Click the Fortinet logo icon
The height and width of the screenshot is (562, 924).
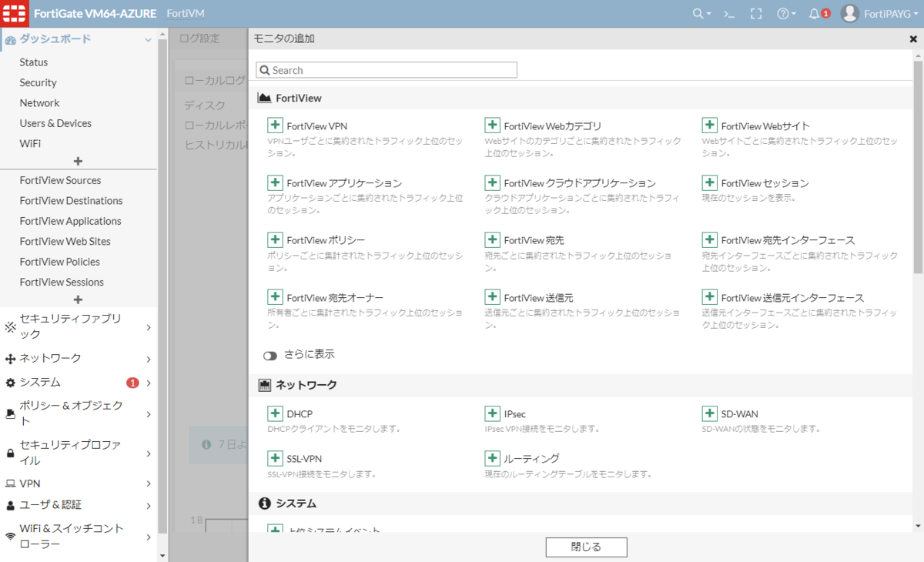[x=15, y=13]
